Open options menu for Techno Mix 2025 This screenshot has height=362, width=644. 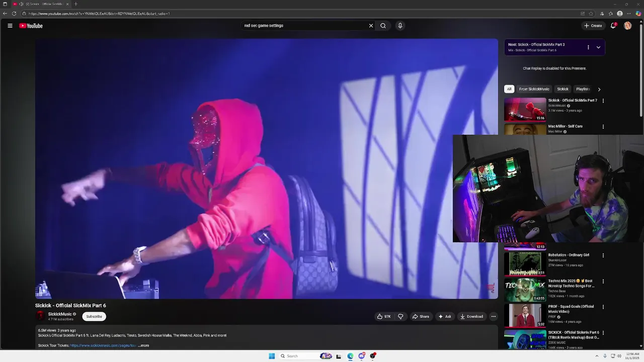point(603,281)
